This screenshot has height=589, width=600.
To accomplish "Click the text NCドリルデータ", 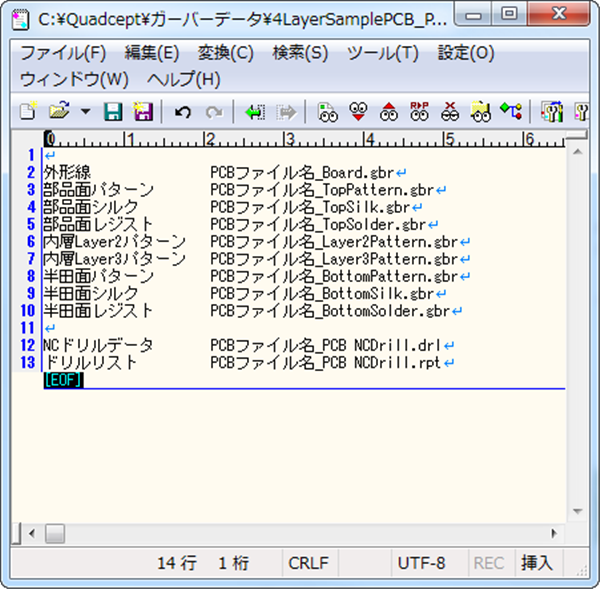I will pyautogui.click(x=98, y=345).
